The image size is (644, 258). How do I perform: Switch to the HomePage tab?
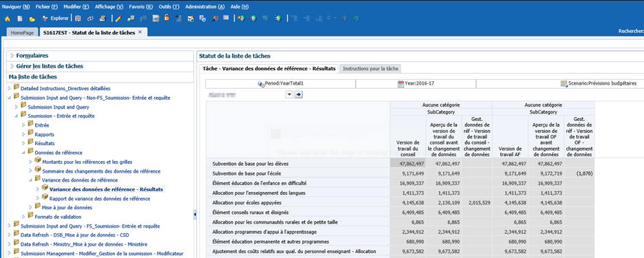[x=22, y=32]
